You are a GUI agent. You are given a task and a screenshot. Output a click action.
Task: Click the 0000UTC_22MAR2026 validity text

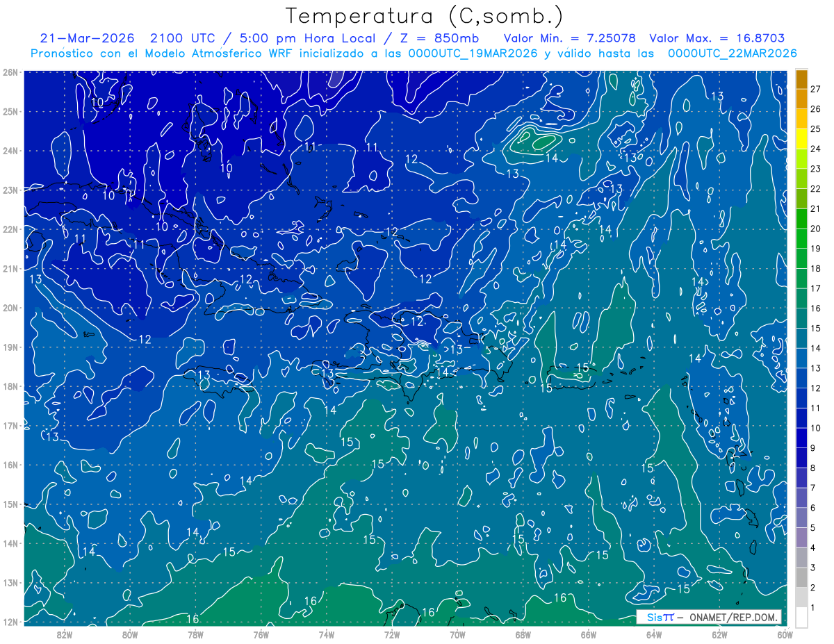tap(732, 53)
